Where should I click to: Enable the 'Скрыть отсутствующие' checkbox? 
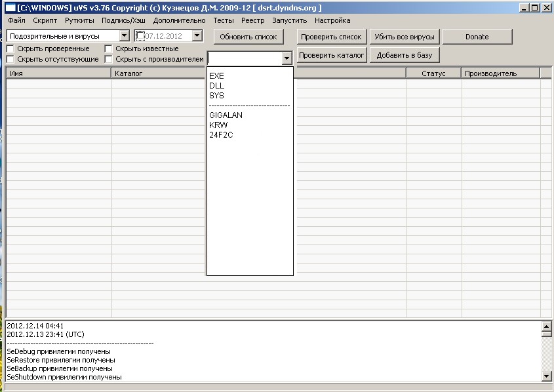10,60
